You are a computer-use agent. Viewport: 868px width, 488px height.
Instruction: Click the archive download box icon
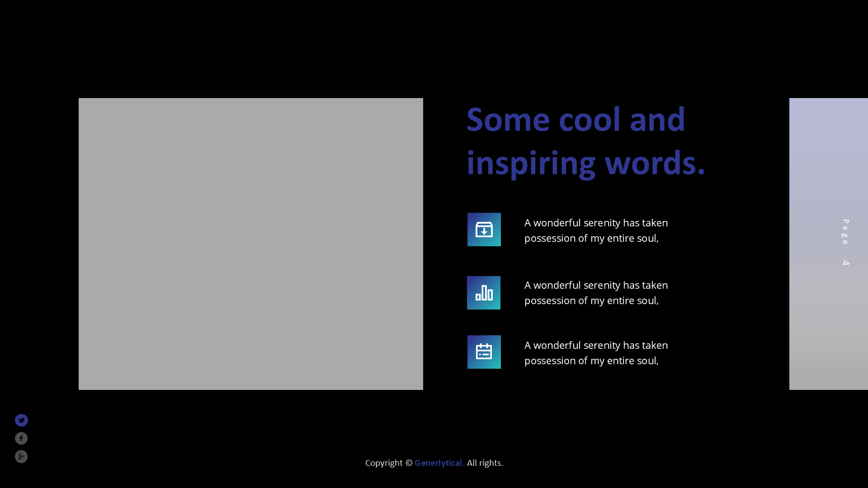(x=484, y=230)
